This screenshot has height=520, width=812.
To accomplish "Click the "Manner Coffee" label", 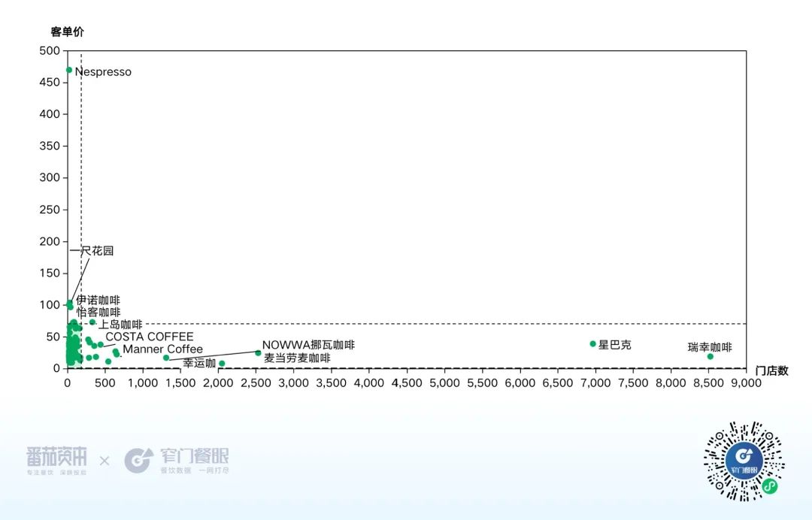I will click(x=162, y=349).
